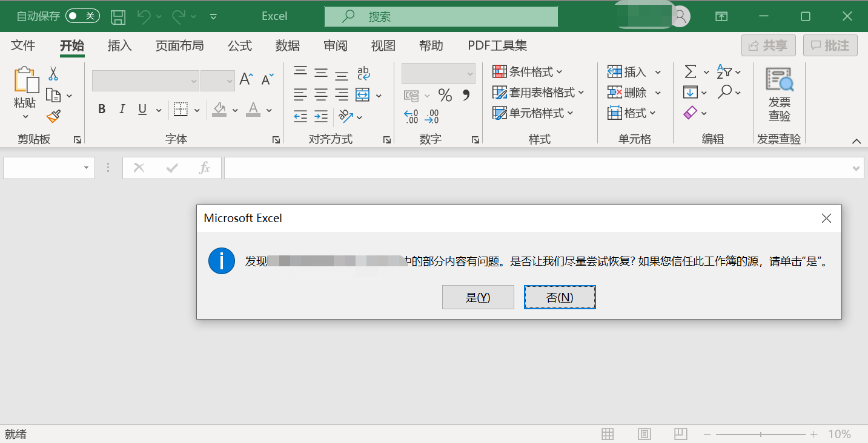Open the font size dropdown
This screenshot has height=443, width=868.
click(230, 80)
